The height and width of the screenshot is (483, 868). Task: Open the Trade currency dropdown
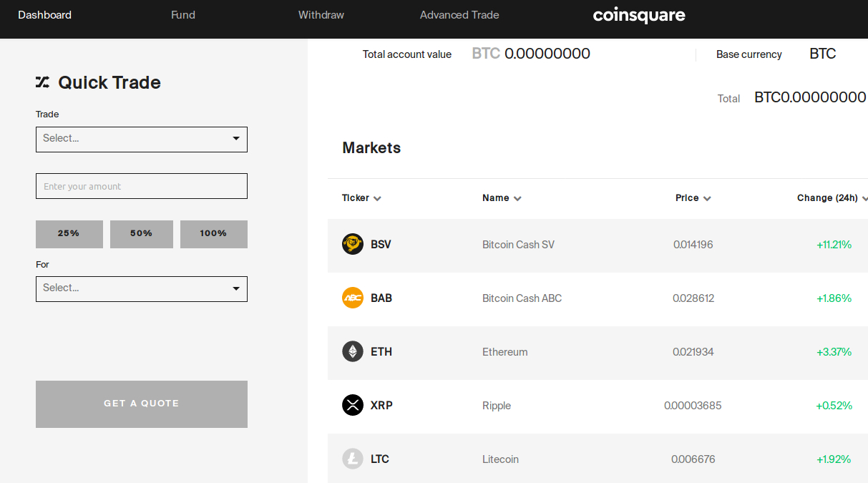(142, 139)
